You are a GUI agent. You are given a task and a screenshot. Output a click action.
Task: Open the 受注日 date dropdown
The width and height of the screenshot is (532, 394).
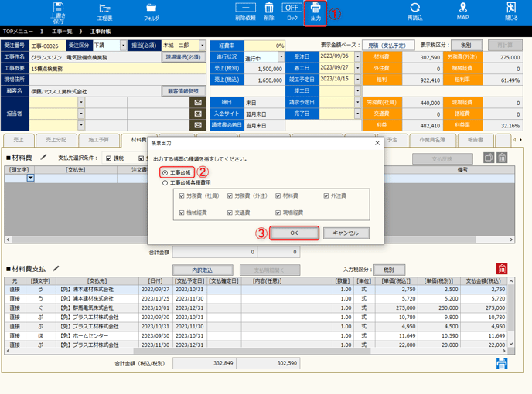357,56
